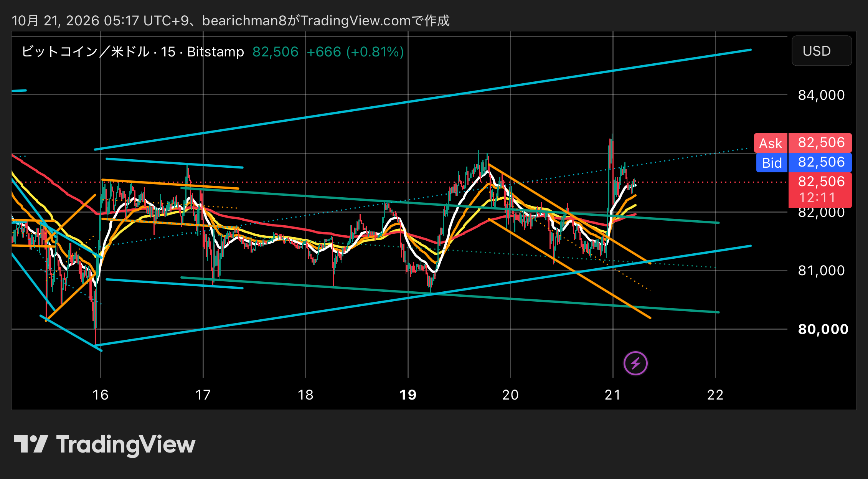The height and width of the screenshot is (479, 868).
Task: Click the 15 interval indicator in title
Action: [x=168, y=52]
